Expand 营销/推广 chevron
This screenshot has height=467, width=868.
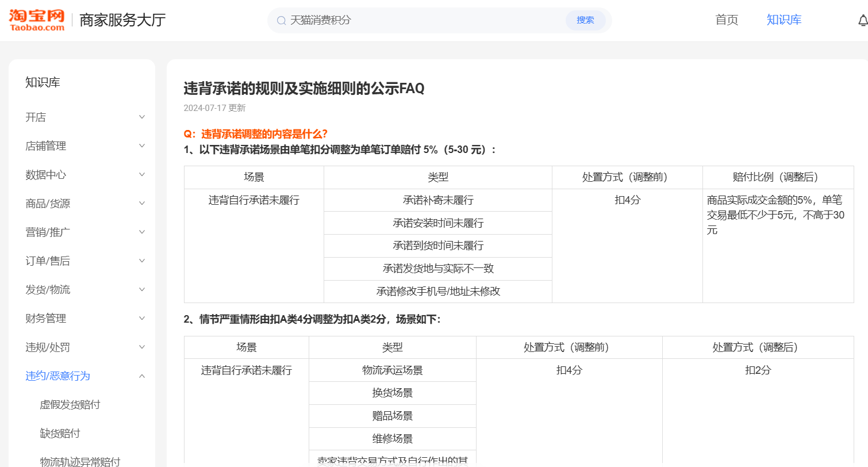click(x=142, y=232)
